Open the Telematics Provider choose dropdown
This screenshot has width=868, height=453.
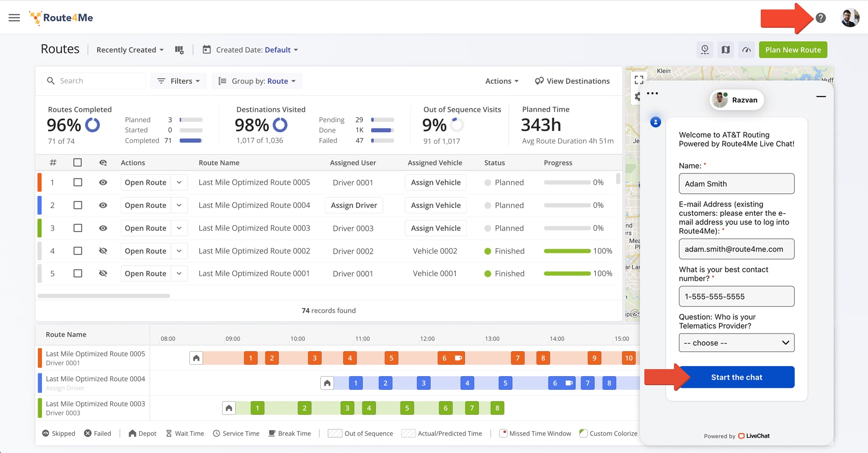pos(737,343)
